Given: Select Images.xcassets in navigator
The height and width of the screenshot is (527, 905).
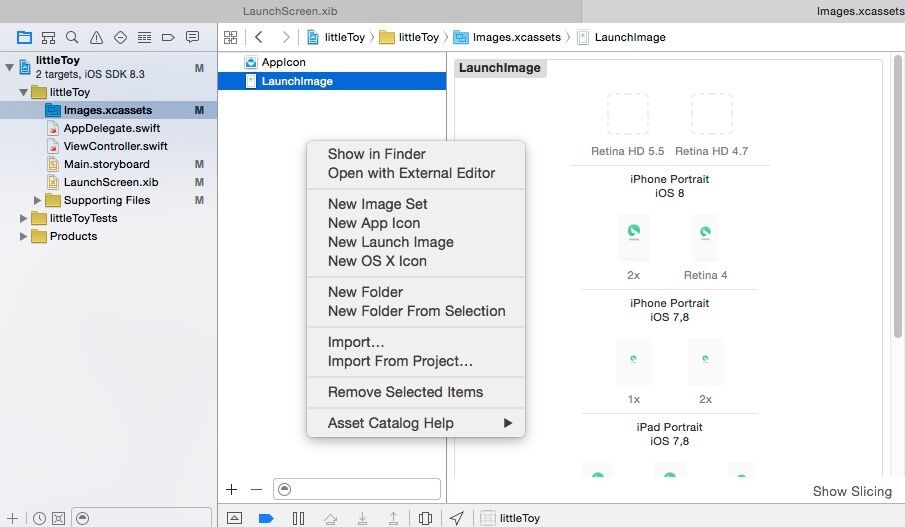Looking at the screenshot, I should tap(109, 110).
